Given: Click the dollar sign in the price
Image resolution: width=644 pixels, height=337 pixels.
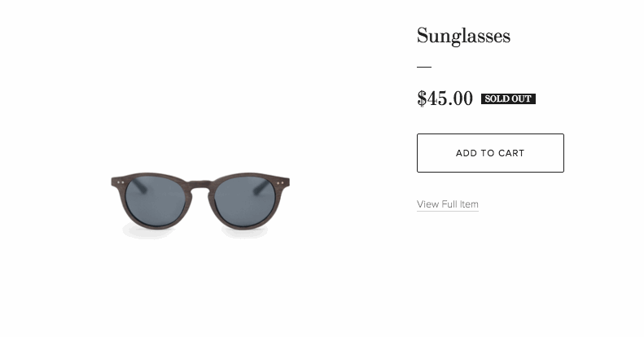Looking at the screenshot, I should (x=422, y=98).
